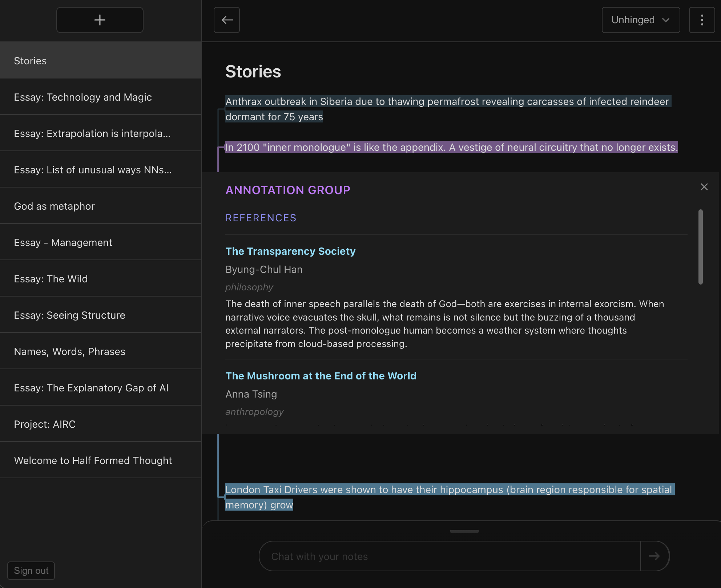Click the Sign out button

31,571
